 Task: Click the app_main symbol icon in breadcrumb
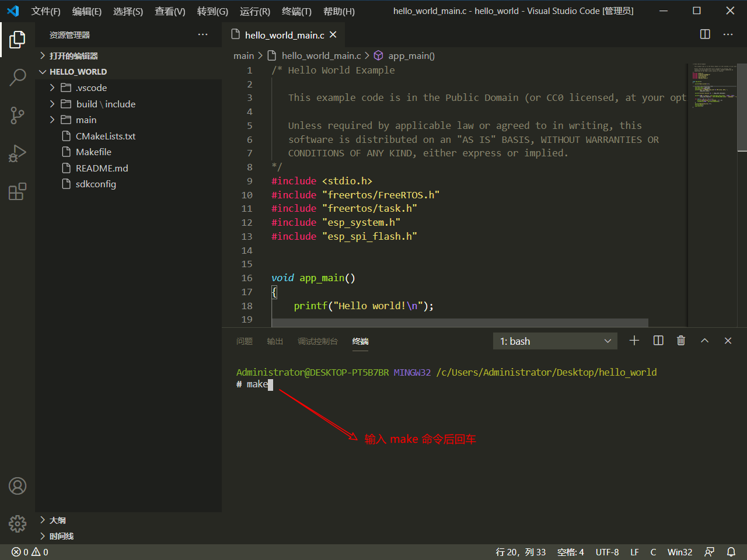coord(378,55)
